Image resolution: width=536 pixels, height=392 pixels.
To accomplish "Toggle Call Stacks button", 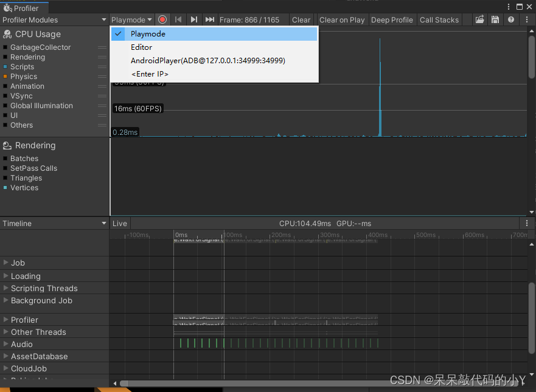I will click(439, 20).
